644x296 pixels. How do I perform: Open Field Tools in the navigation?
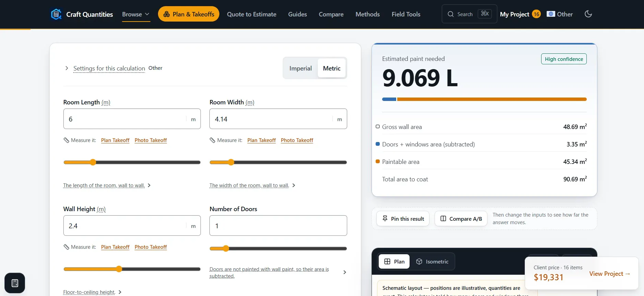(406, 14)
